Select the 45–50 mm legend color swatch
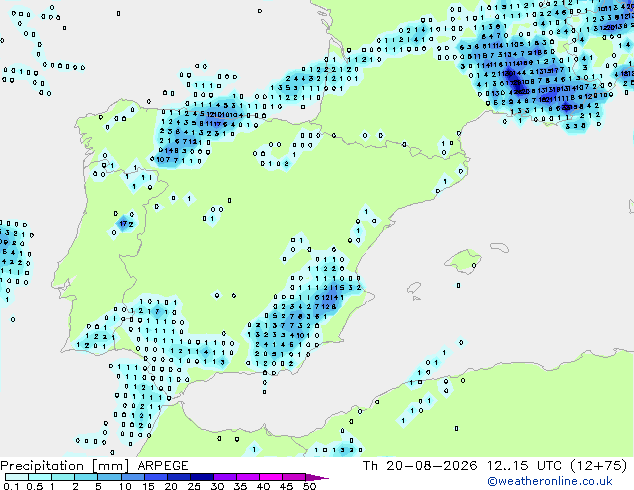 294,477
